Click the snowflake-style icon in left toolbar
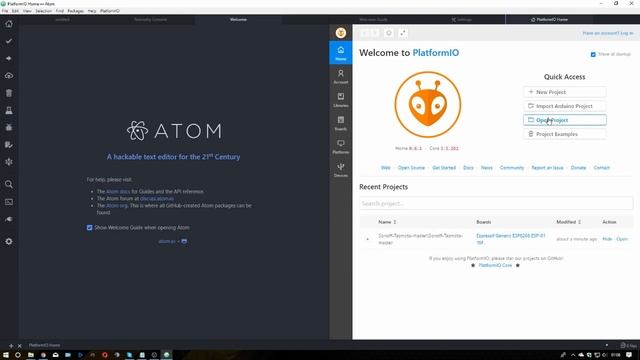 (x=9, y=162)
